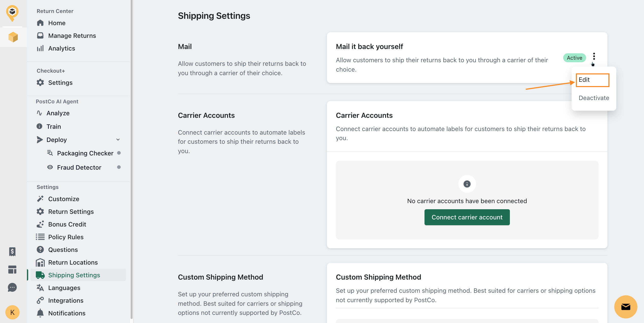Expand the Deploy menu item

pyautogui.click(x=56, y=140)
